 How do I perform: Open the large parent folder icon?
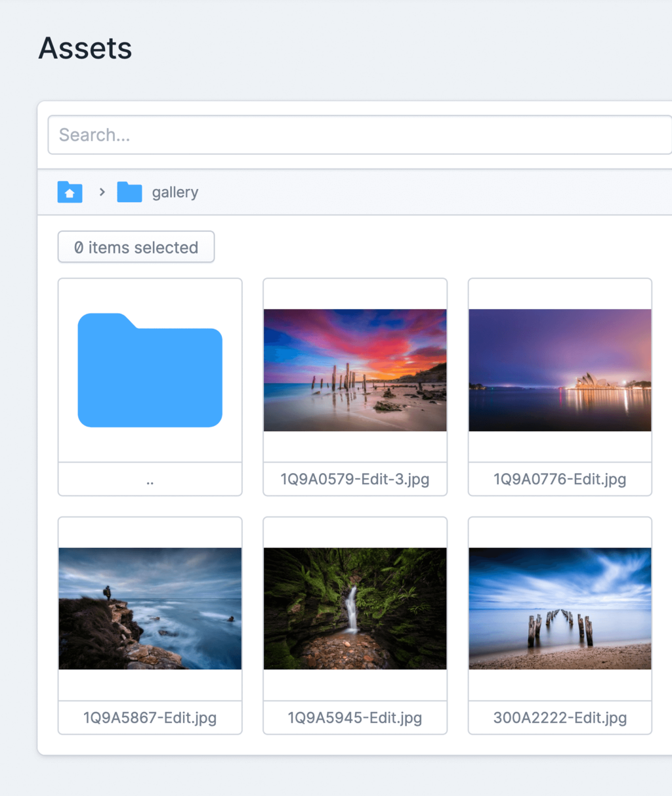[150, 371]
